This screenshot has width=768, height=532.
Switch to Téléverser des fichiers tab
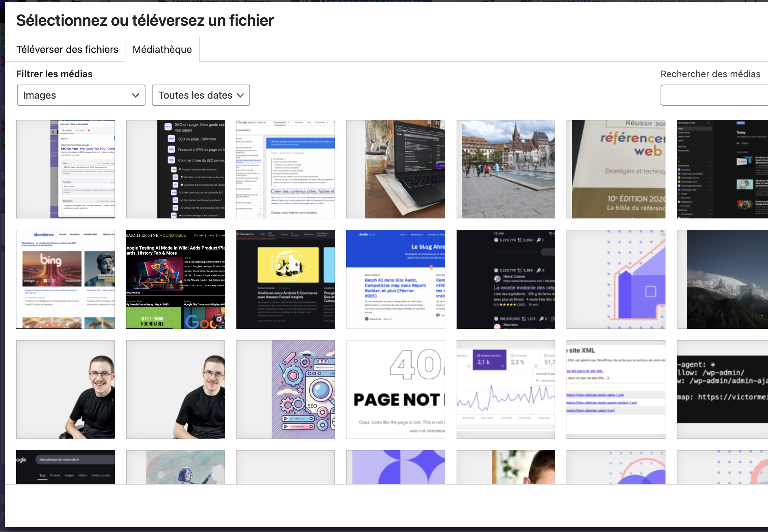pos(67,49)
